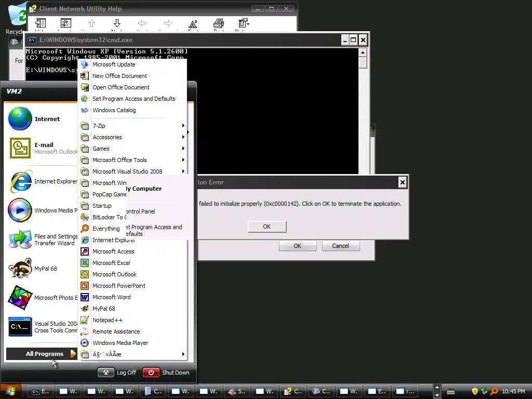532x399 pixels.
Task: Open Microsoft Outlook in All Programs list
Action: tap(132, 274)
